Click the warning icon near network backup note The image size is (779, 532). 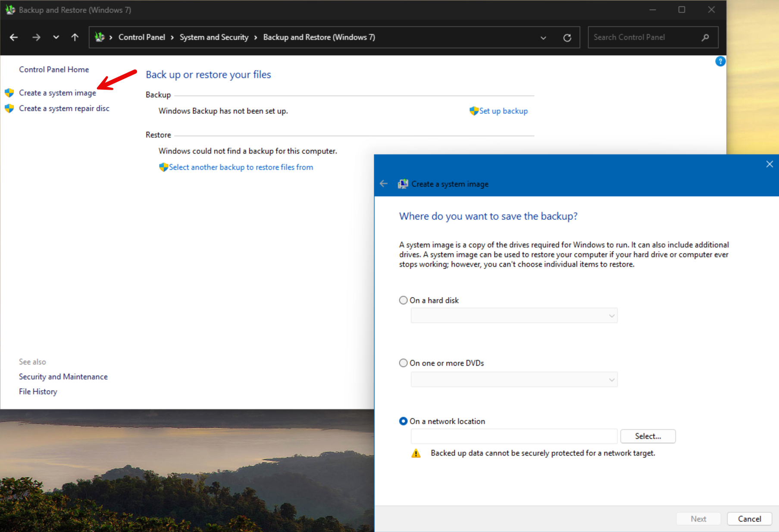[416, 453]
